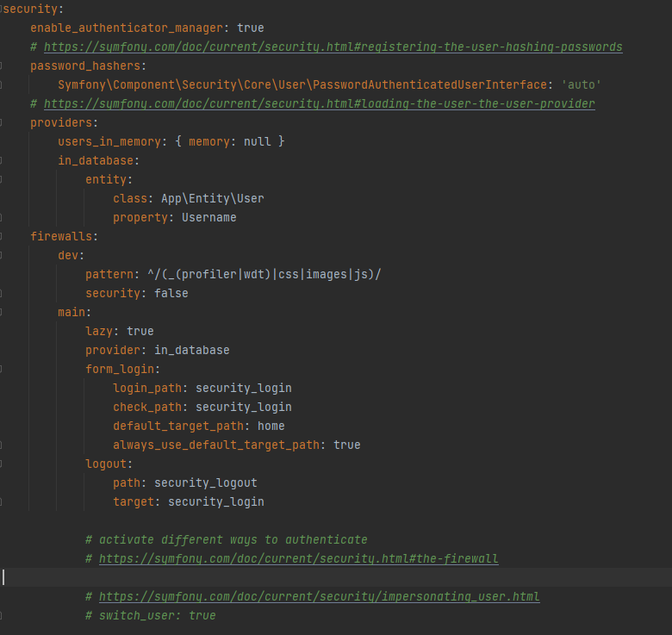Click "security" key under dev
This screenshot has width=672, height=635.
pyautogui.click(x=113, y=294)
